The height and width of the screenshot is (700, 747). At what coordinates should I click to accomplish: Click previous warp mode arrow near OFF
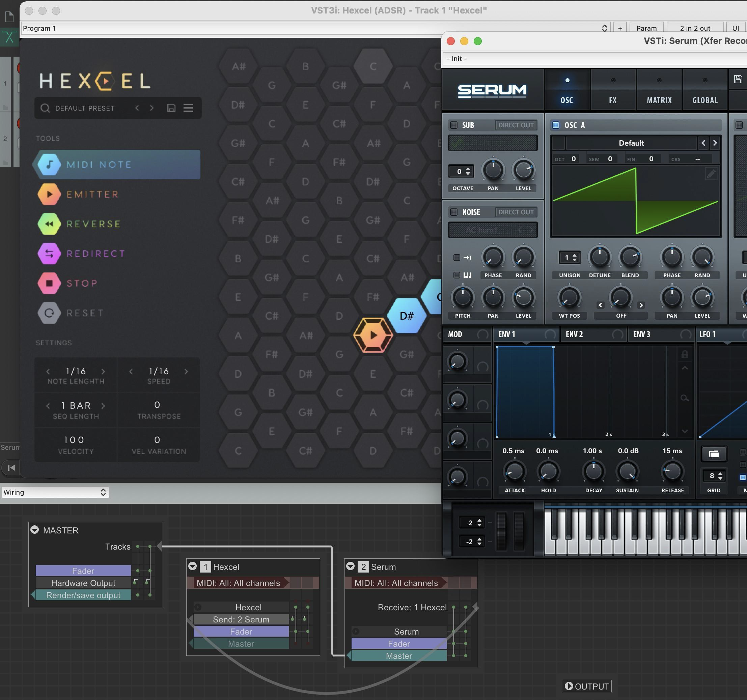tap(601, 305)
